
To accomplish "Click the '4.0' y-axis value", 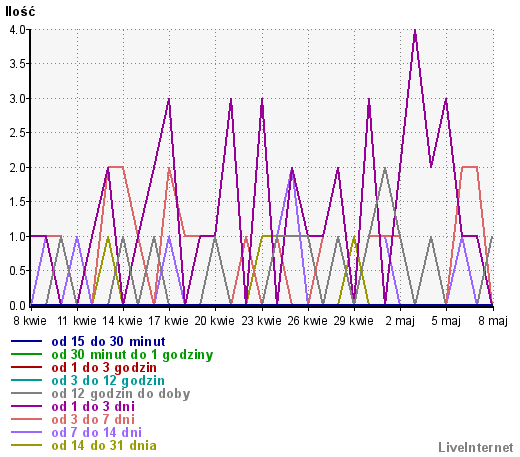I will click(x=17, y=30).
